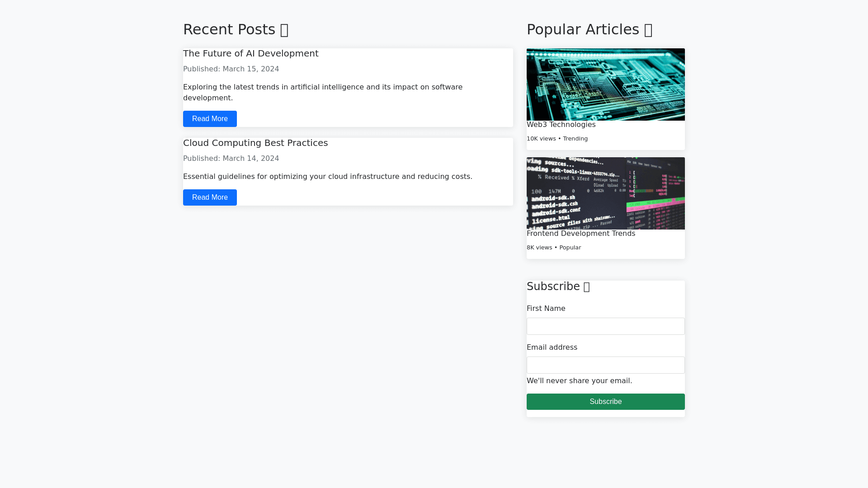Click the icon beside the Subscribe heading
868x488 pixels.
(x=586, y=287)
